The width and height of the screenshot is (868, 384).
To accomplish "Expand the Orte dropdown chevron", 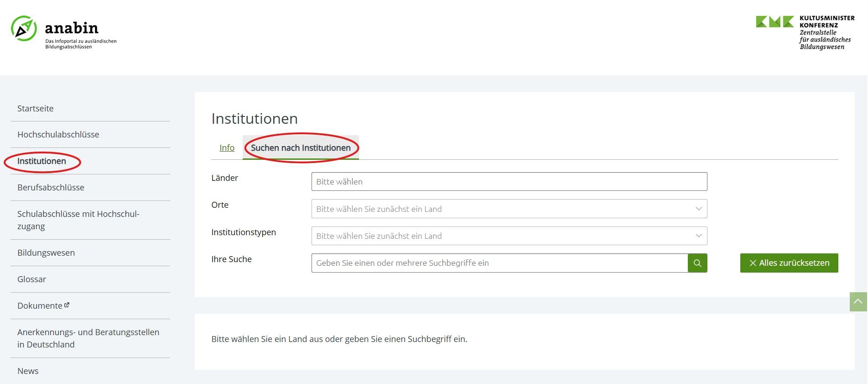I will [698, 209].
